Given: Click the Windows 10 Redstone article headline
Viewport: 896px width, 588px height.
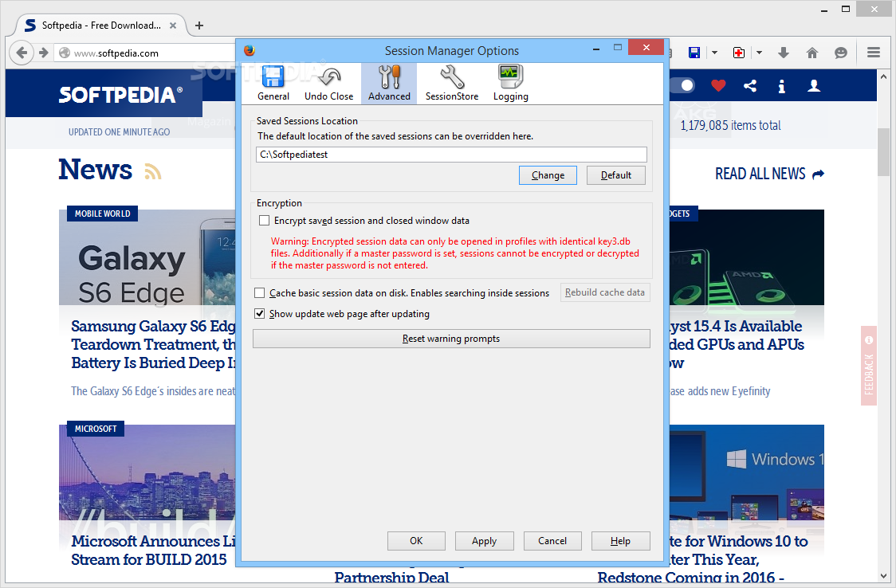Looking at the screenshot, I should click(x=703, y=559).
